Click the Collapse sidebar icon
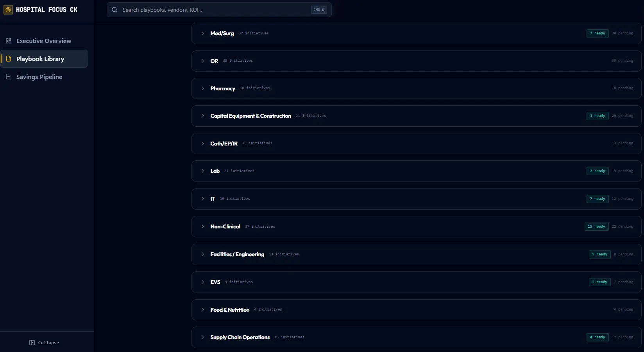Image resolution: width=644 pixels, height=352 pixels. [32, 343]
